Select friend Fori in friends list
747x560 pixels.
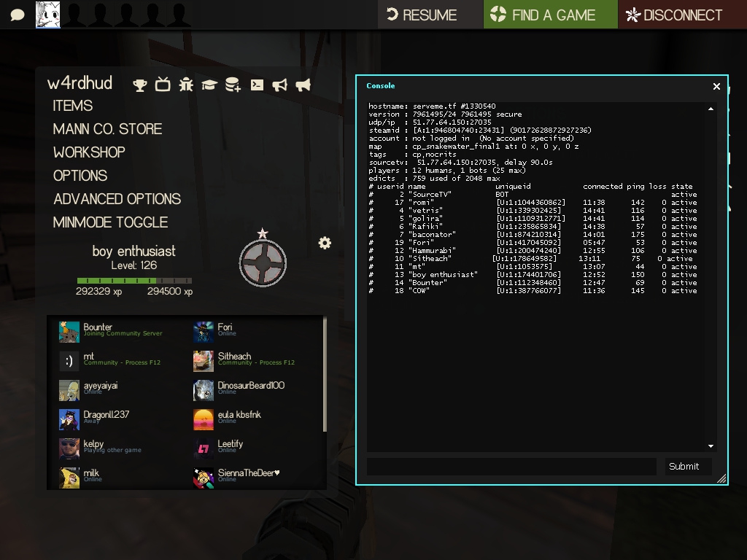click(x=214, y=332)
